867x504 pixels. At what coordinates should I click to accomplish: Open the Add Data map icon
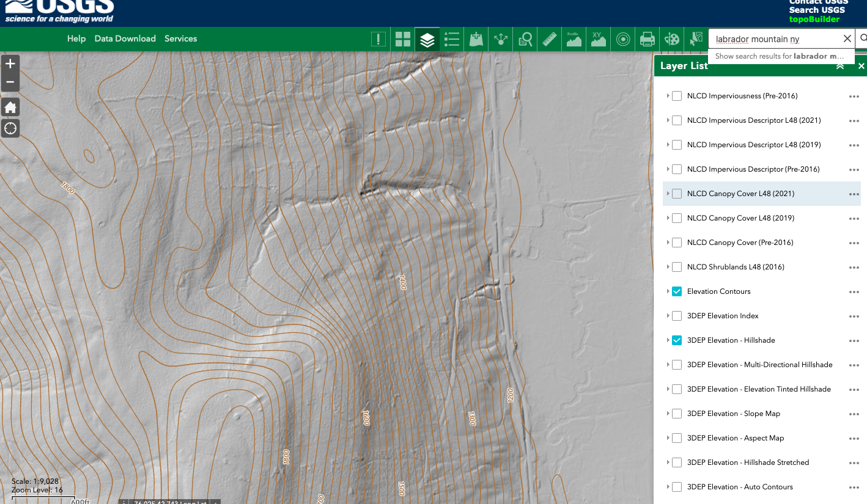coord(476,39)
